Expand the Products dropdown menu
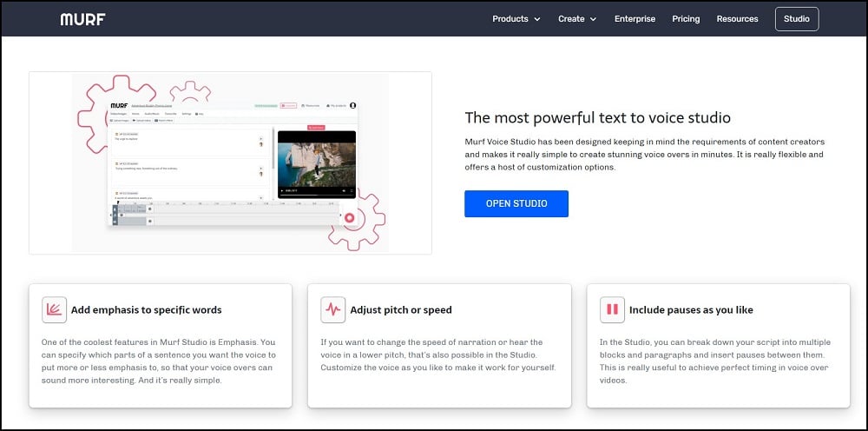 click(516, 19)
